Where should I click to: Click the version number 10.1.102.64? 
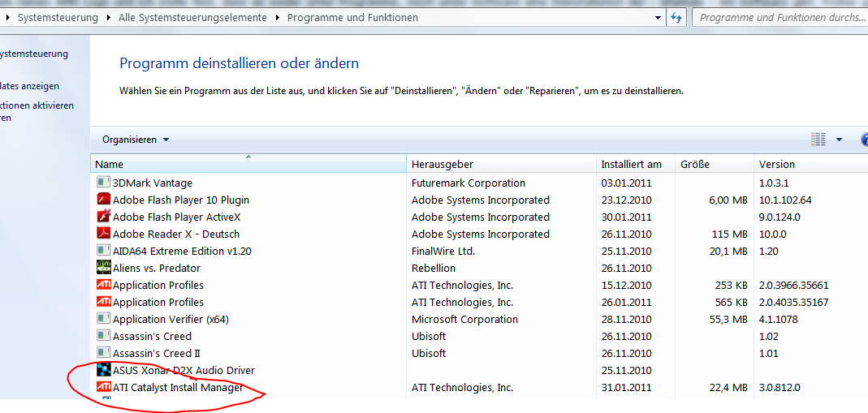pos(785,200)
